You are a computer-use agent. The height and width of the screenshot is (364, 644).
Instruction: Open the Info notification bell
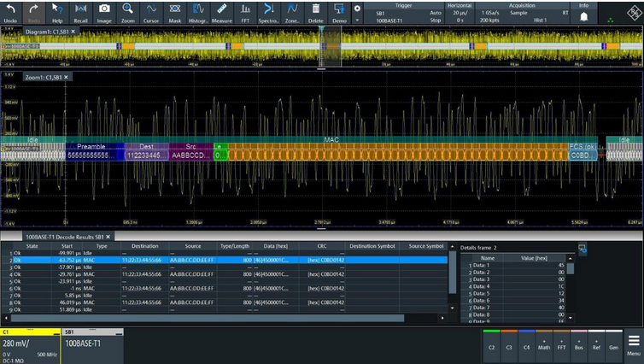pyautogui.click(x=583, y=16)
